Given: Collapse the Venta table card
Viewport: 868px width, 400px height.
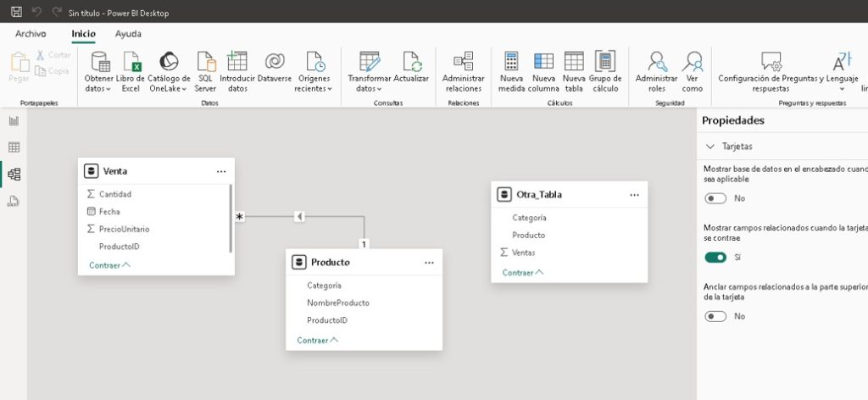Looking at the screenshot, I should (109, 265).
